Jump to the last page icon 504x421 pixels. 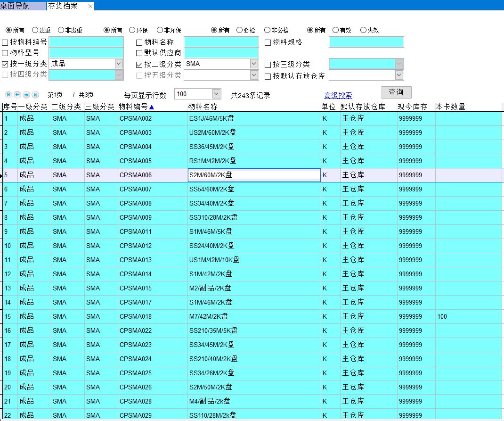[x=35, y=95]
